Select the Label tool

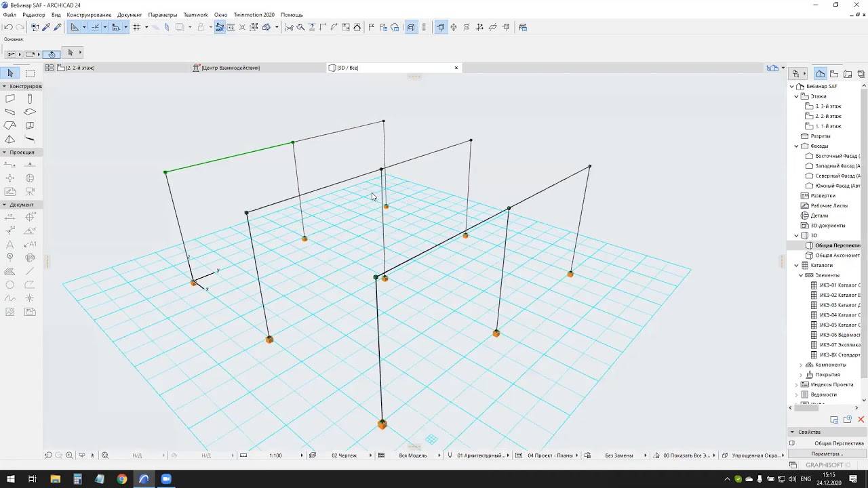tap(30, 244)
